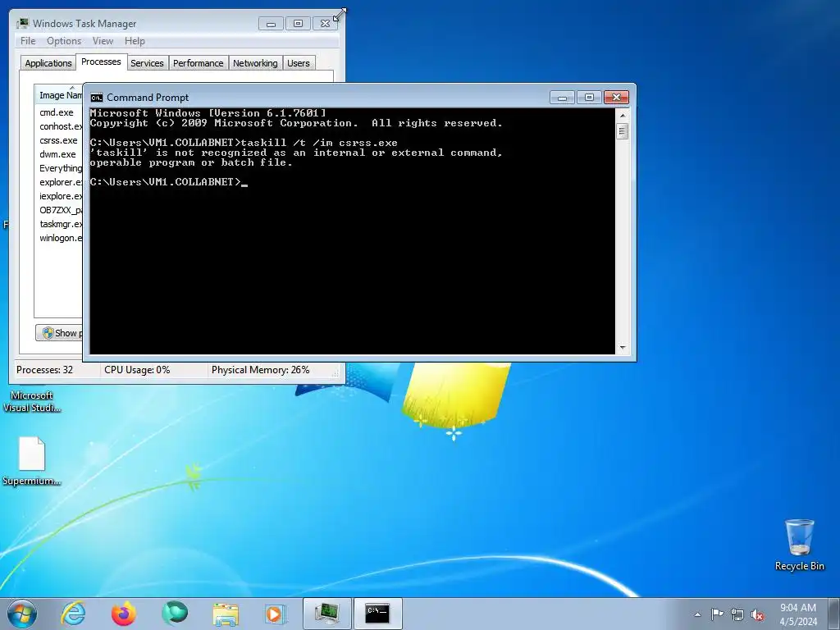The height and width of the screenshot is (630, 840).
Task: Open the Options menu in Task Manager
Action: point(64,41)
